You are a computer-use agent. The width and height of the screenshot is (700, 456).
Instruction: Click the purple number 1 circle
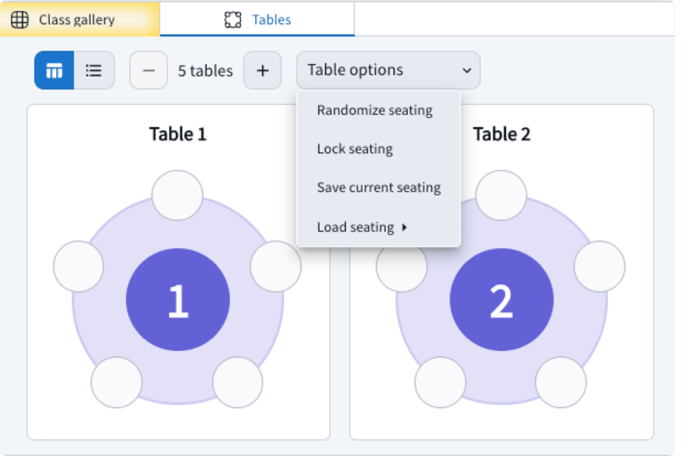(178, 301)
